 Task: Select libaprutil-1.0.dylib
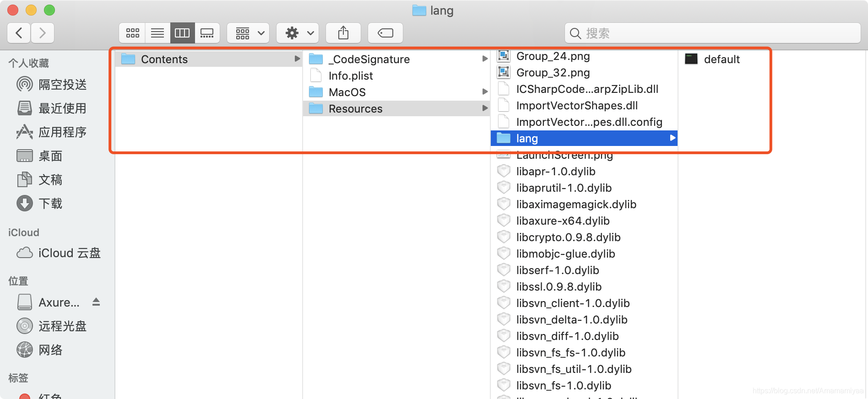pos(584,188)
